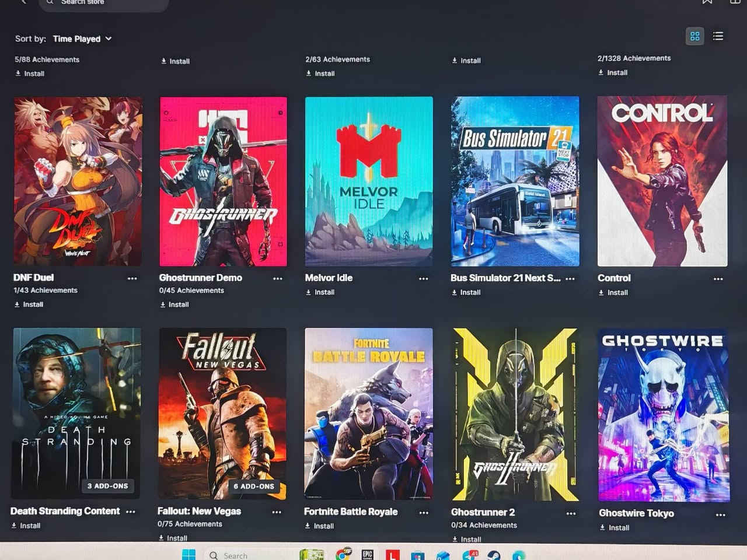Click the Fallout: New Vegas title

(x=199, y=511)
